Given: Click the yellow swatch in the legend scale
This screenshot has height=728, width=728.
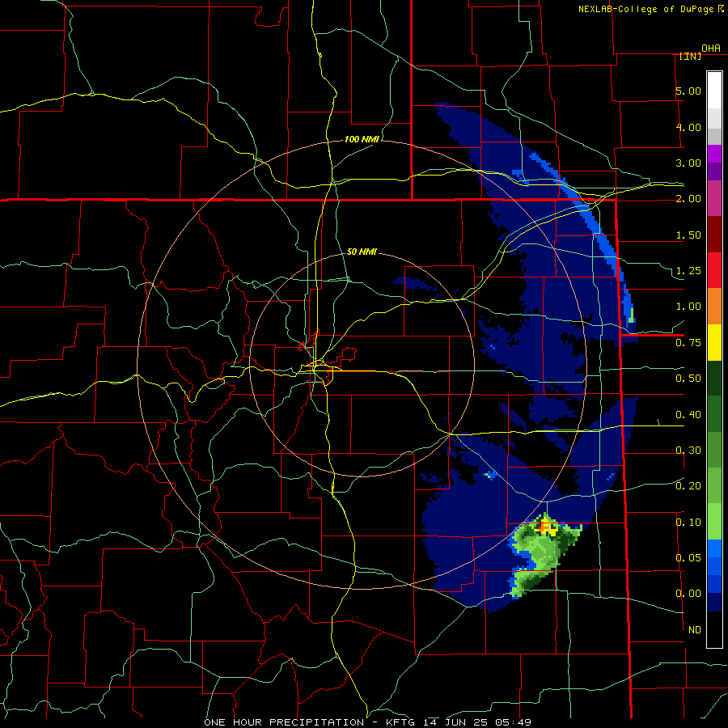Looking at the screenshot, I should coord(714,342).
